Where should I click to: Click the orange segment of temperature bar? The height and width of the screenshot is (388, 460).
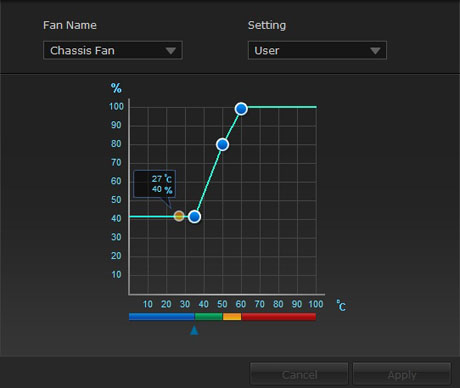point(232,316)
